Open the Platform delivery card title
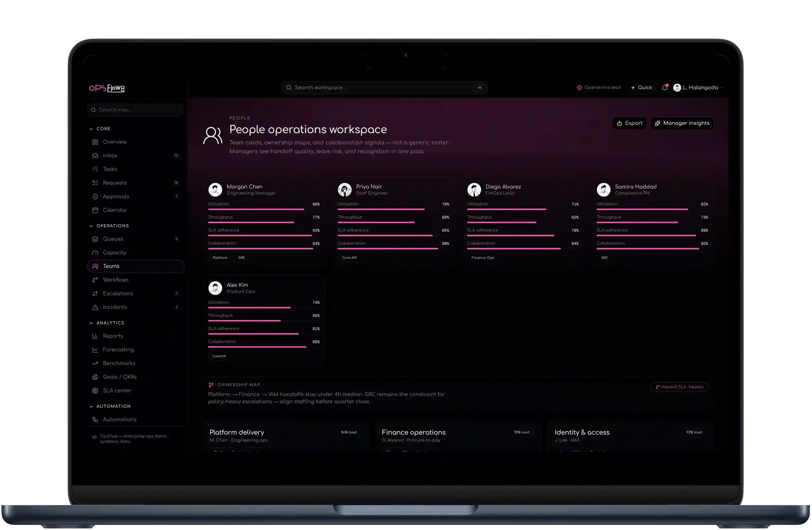The width and height of the screenshot is (812, 530). pos(237,432)
